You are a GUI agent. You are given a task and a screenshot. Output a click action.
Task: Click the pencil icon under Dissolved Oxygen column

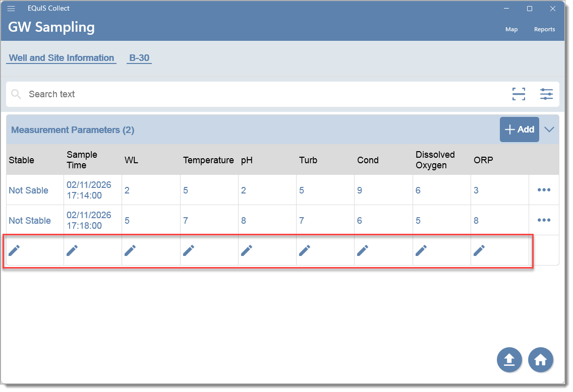pos(421,250)
